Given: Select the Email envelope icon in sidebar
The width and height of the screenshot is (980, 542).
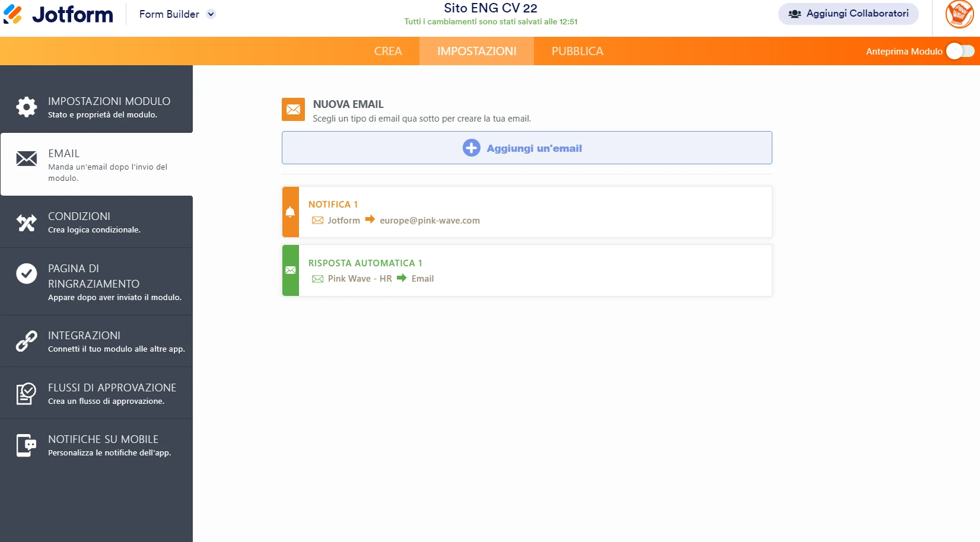Looking at the screenshot, I should (26, 158).
